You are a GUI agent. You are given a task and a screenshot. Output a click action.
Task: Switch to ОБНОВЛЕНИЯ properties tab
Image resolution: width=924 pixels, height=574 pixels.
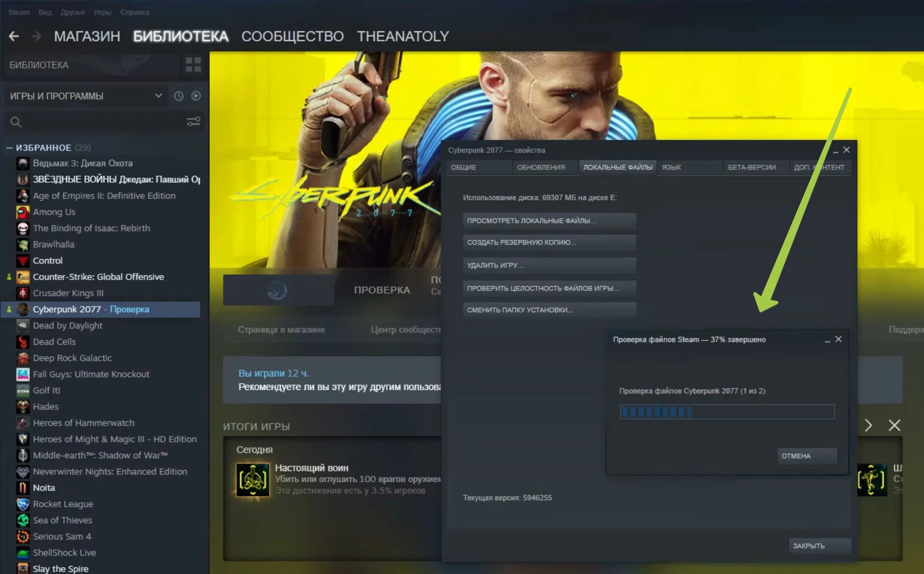pos(545,167)
